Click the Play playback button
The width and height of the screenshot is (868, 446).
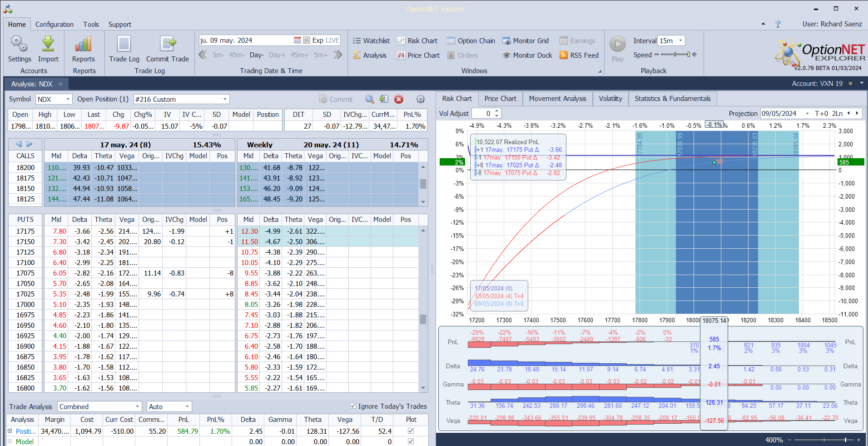[617, 49]
